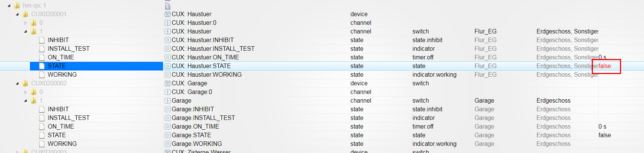Click the device icon beside CUX: Haustuer
This screenshot has height=153, width=644.
(x=168, y=14)
